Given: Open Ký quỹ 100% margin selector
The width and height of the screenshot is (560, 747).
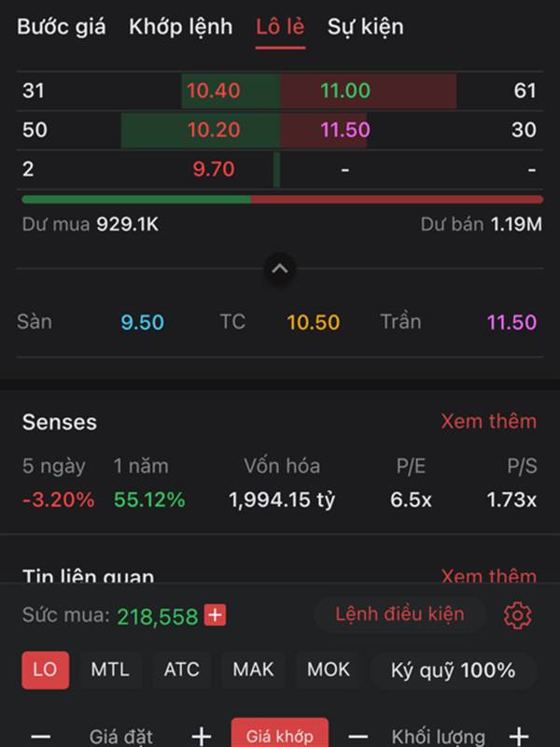Looking at the screenshot, I should click(454, 669).
